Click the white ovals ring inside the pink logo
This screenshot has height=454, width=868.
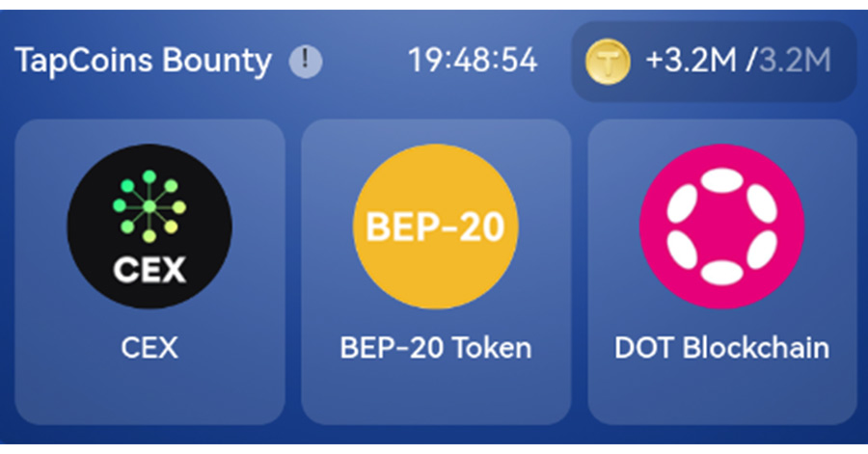click(x=721, y=227)
